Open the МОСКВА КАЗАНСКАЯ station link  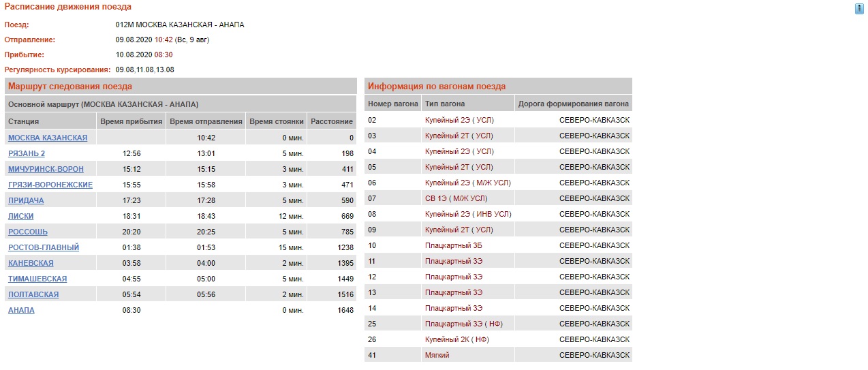coord(48,138)
